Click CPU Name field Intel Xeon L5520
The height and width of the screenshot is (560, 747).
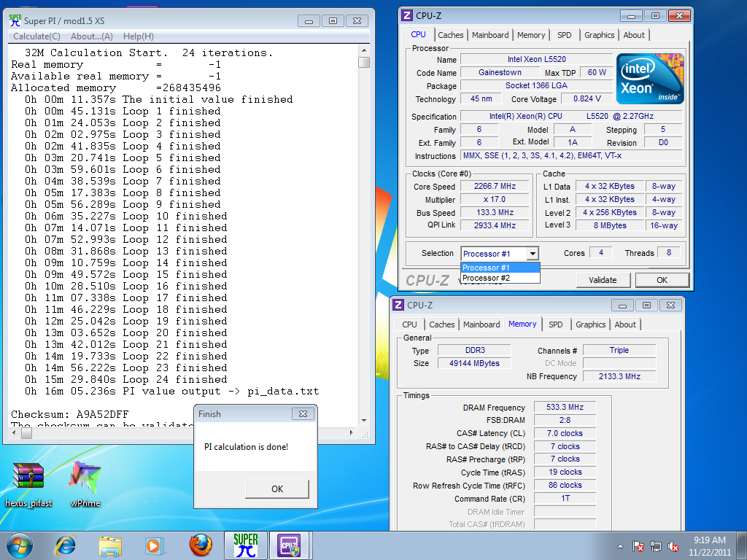[x=536, y=60]
